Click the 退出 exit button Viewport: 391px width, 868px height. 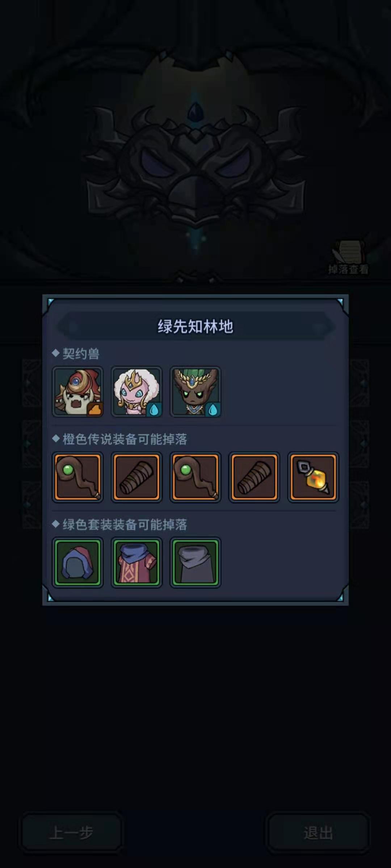318,833
